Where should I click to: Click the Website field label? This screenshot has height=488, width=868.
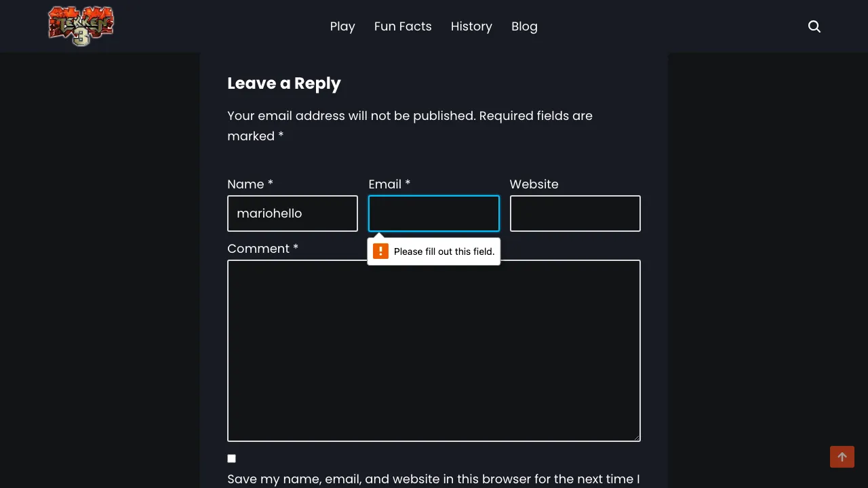coord(534,184)
